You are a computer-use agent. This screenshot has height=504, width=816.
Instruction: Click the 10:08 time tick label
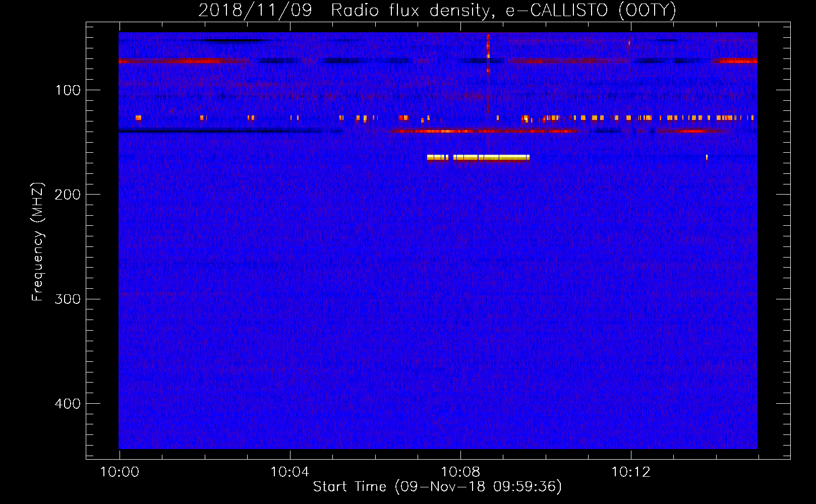pyautogui.click(x=460, y=472)
